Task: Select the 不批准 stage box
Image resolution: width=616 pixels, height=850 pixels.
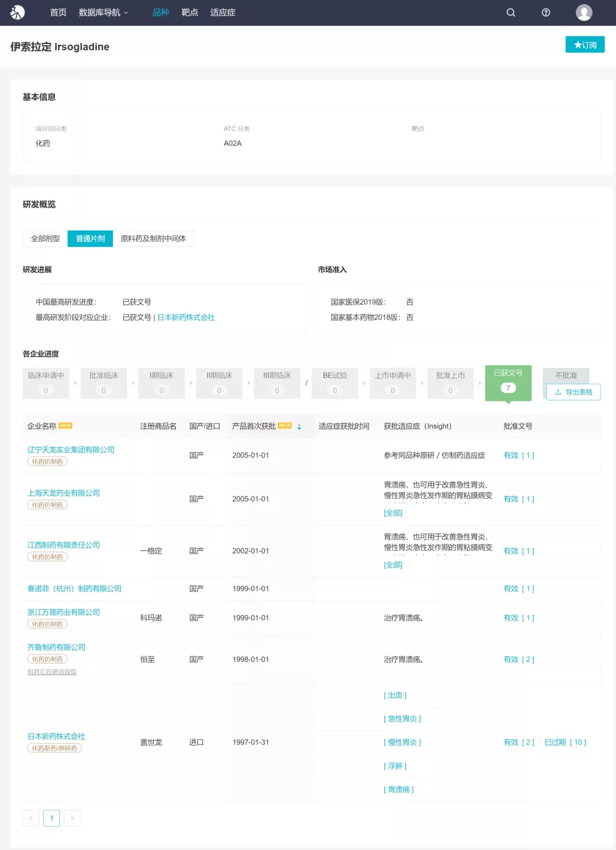Action: (x=566, y=375)
